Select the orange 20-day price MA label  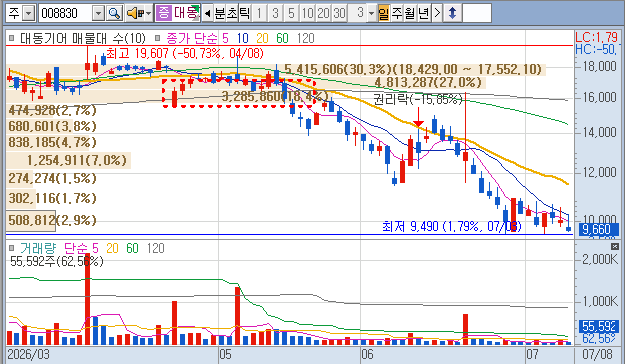click(262, 38)
